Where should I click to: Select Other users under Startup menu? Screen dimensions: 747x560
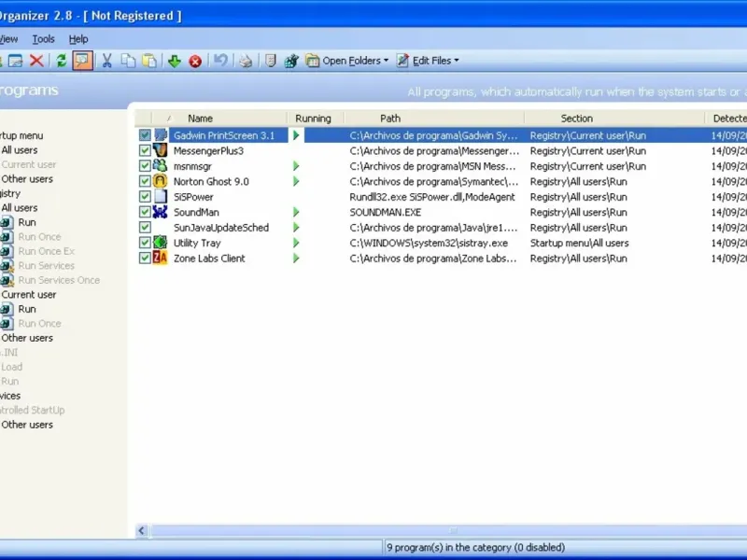[27, 179]
